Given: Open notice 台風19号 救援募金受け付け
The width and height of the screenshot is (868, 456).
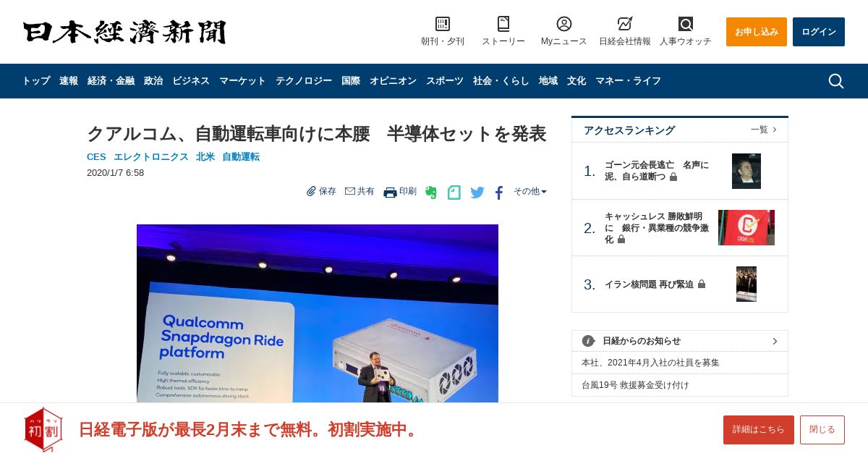Looking at the screenshot, I should coord(635,385).
